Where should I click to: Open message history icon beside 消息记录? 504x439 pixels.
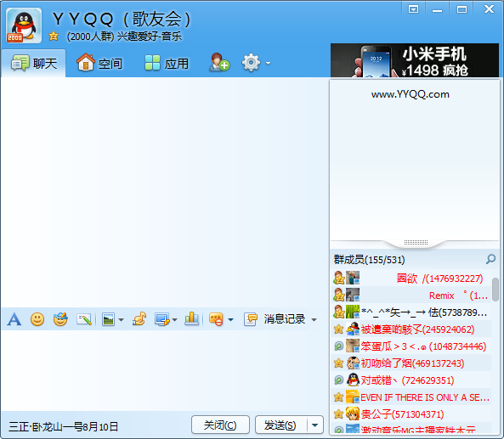[251, 319]
